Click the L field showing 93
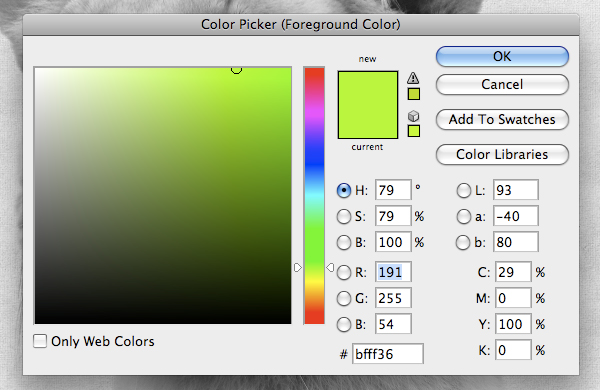600x390 pixels. 515,190
